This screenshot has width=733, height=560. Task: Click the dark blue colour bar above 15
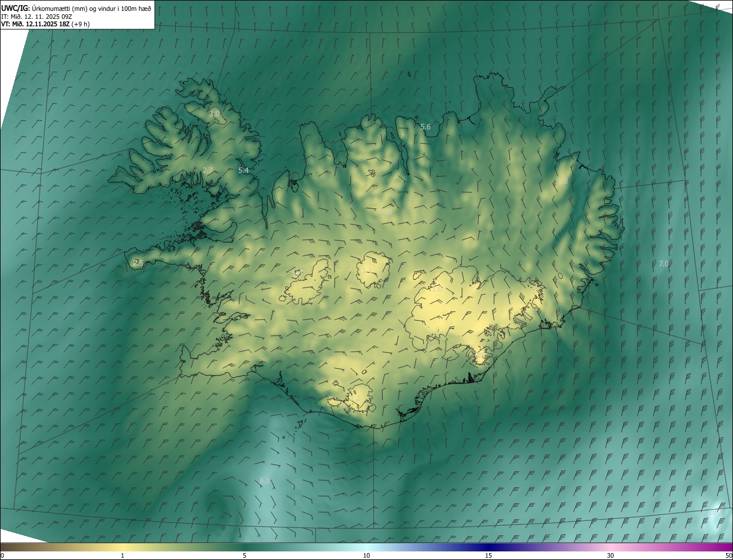point(488,547)
